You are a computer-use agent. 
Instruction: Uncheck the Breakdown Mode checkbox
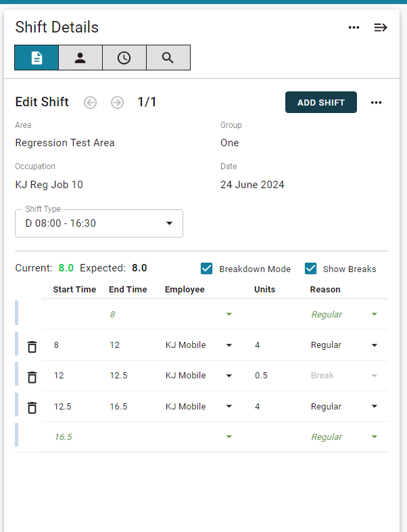pos(206,269)
